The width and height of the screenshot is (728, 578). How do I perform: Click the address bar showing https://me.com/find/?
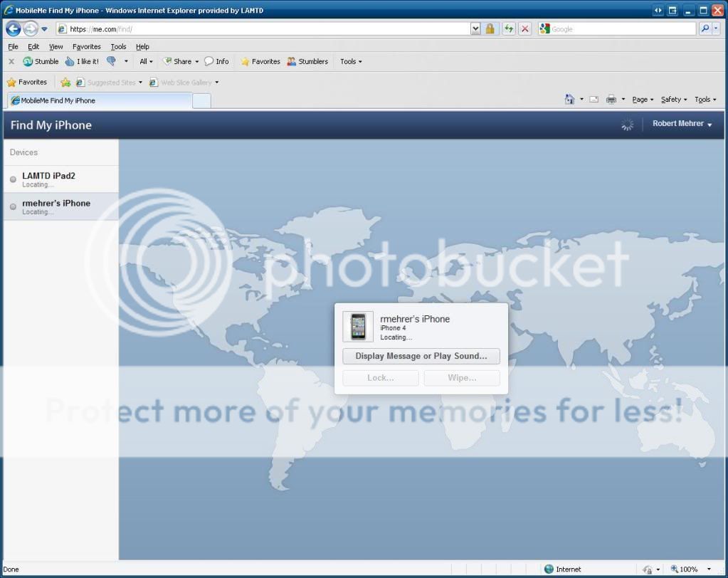coord(263,28)
